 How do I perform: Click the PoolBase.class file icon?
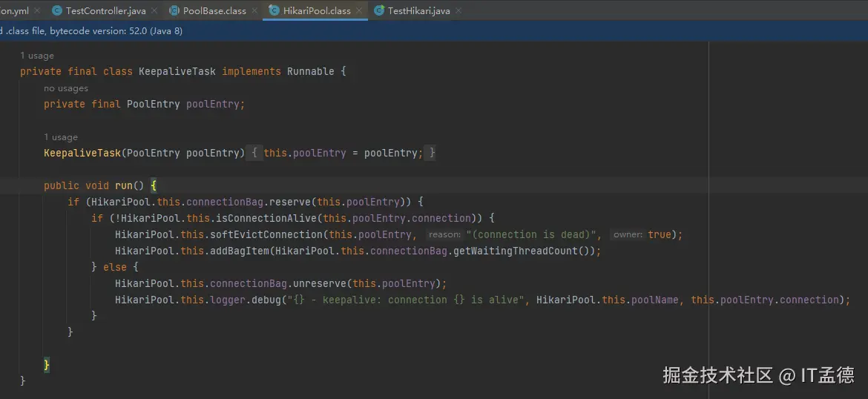174,10
